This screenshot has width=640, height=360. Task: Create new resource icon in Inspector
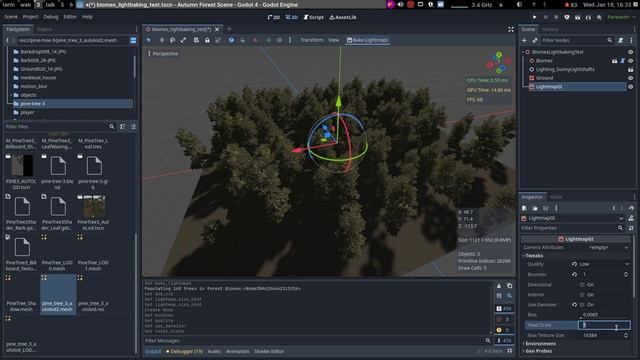point(524,208)
